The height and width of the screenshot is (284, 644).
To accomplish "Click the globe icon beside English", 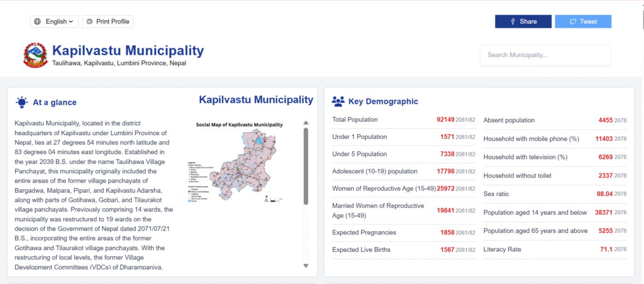I will (38, 21).
